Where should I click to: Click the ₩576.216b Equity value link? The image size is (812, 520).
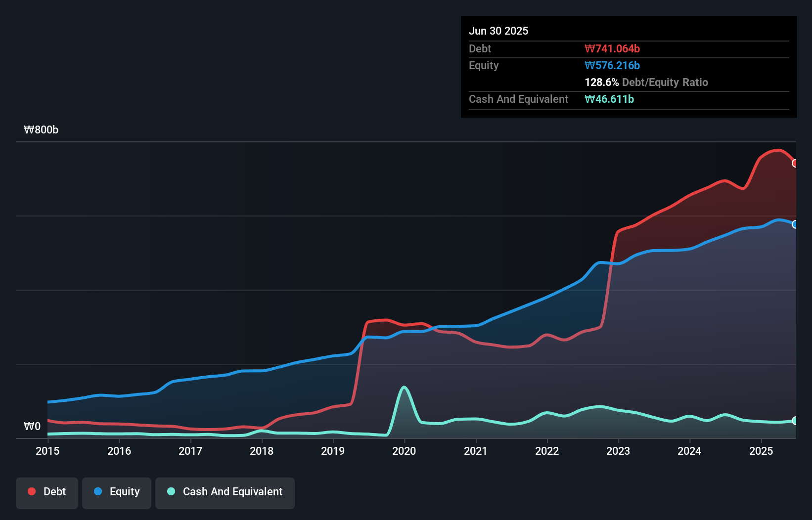coord(612,65)
